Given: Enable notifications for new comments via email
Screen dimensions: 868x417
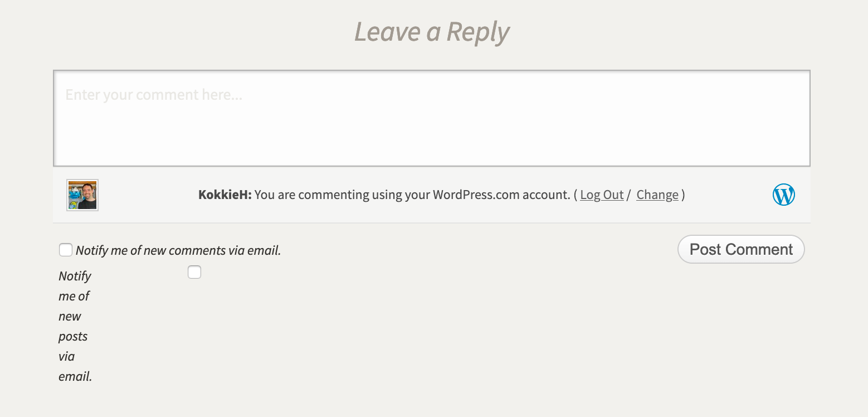Looking at the screenshot, I should point(65,249).
